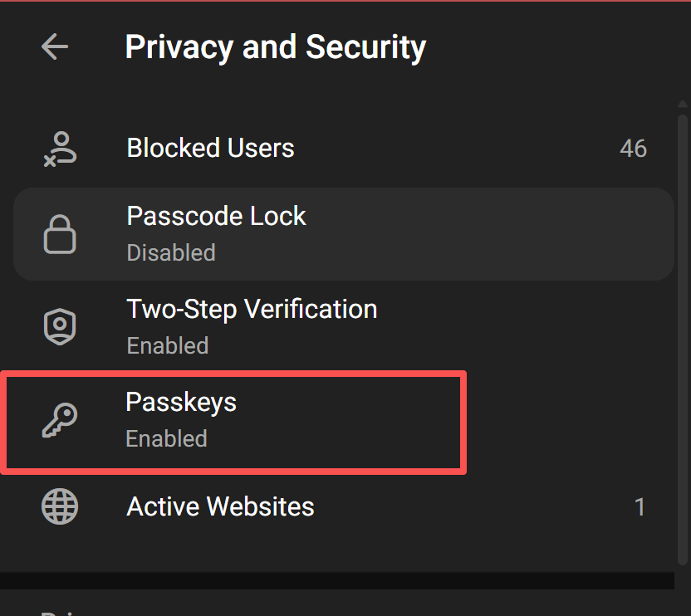Click the Passcode Lock padlock icon

coord(59,234)
